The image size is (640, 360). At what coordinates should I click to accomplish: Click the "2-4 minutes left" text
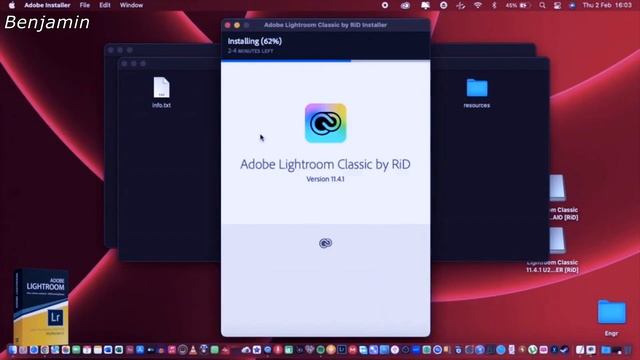click(x=250, y=51)
